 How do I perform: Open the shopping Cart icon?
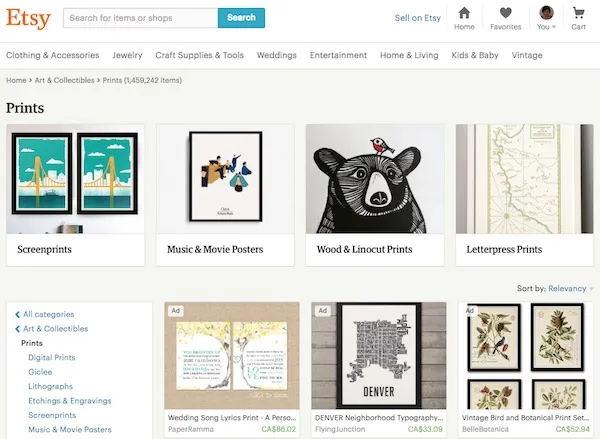click(578, 13)
